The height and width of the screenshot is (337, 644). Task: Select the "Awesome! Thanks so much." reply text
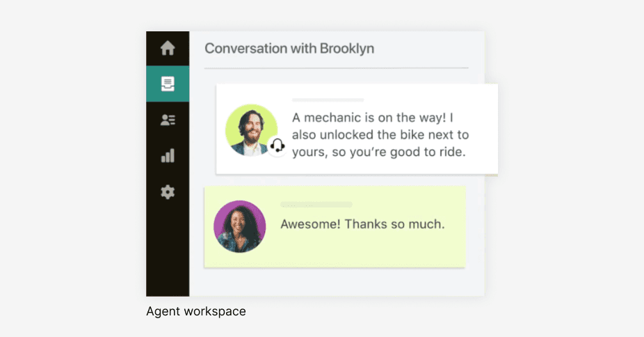pyautogui.click(x=362, y=225)
